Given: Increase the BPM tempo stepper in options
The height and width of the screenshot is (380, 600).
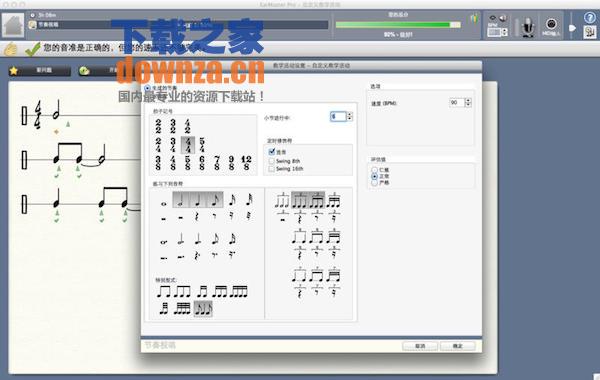Looking at the screenshot, I should tap(468, 100).
